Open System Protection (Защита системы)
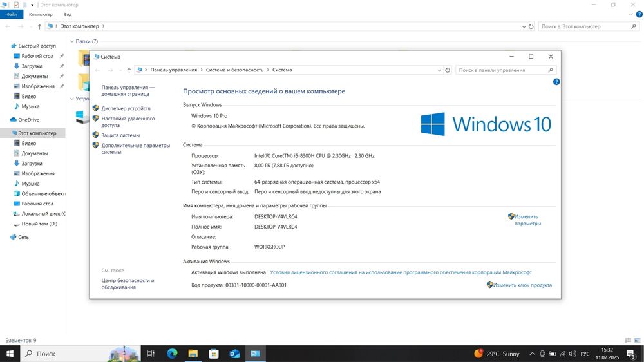Viewport: 644px width, 362px height. coord(120,135)
